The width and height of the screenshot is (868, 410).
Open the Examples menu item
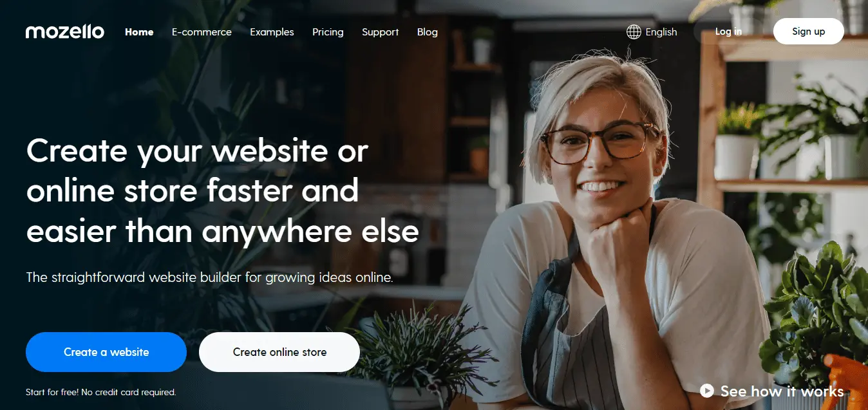[272, 32]
